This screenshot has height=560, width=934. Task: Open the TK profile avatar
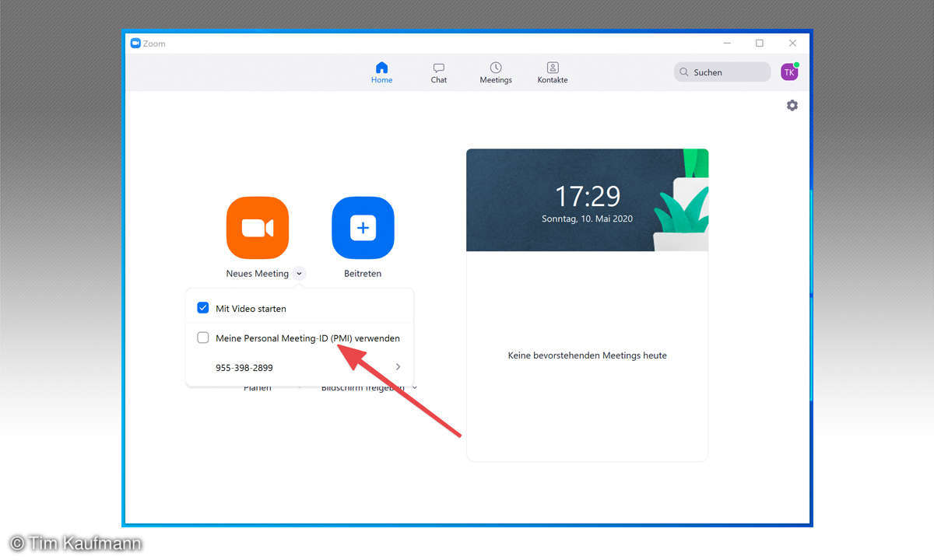click(x=789, y=72)
